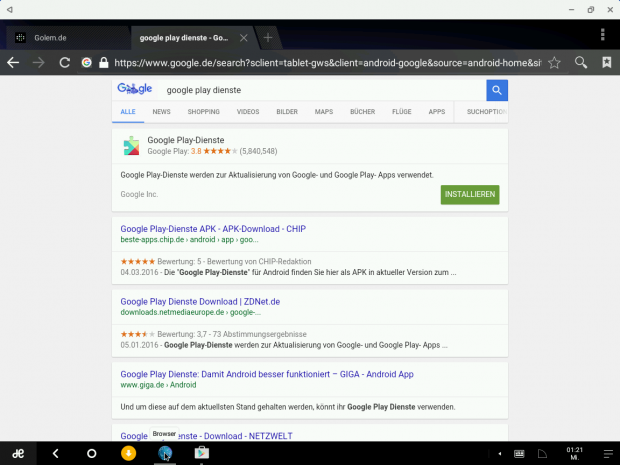Screen dimensions: 620x465
Task: Open the FLÜGE results tab
Action: [x=402, y=112]
